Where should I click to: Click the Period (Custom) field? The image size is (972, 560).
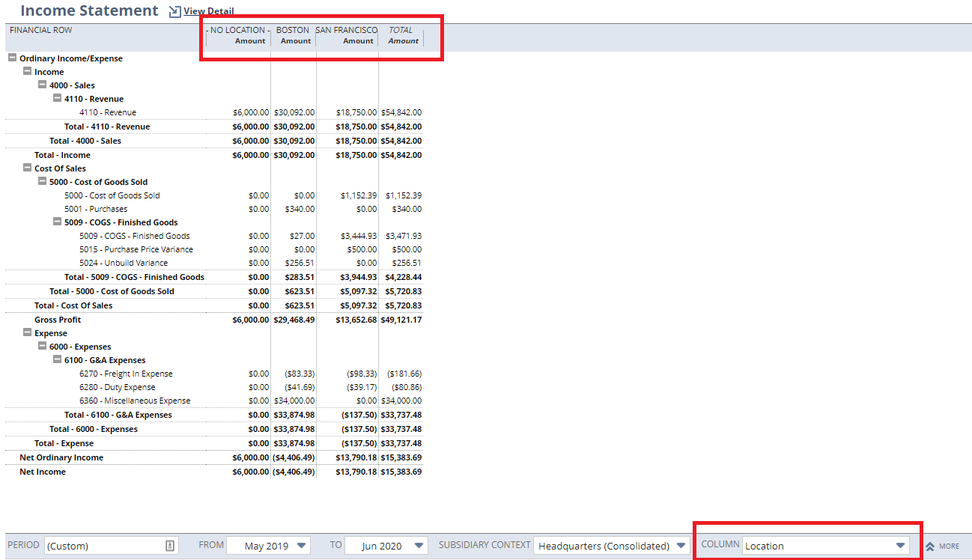(x=105, y=545)
